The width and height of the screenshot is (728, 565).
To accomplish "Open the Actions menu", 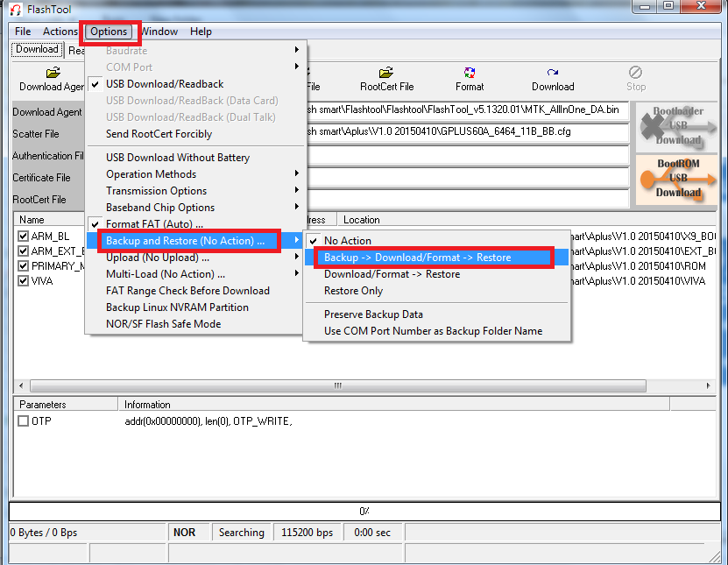I will [60, 32].
